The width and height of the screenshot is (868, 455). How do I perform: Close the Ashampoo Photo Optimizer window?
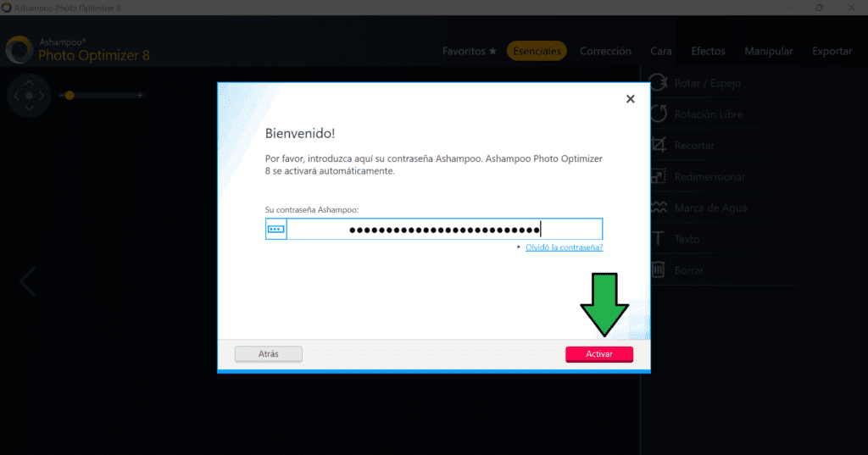[851, 7]
